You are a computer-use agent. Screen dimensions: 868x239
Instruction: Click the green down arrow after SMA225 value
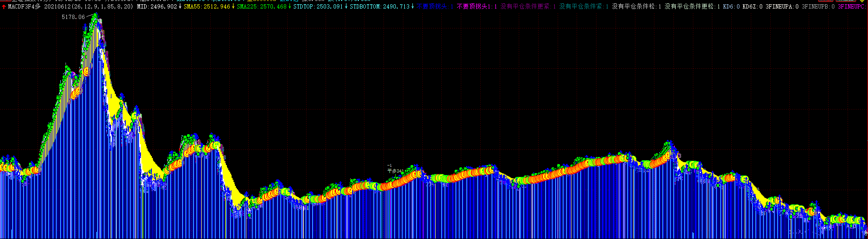pos(289,7)
